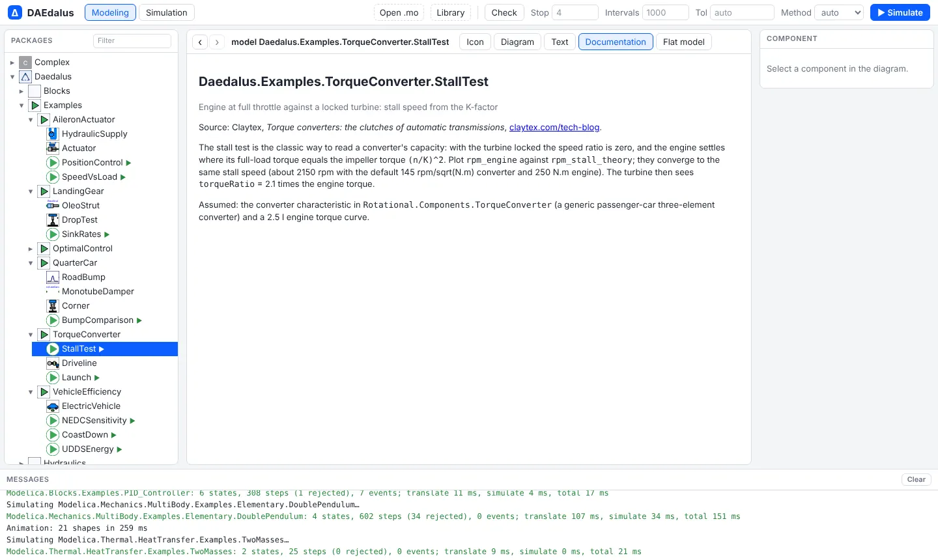Run UDDSEnergy via its green play arrow
This screenshot has height=560, width=938.
point(119,449)
